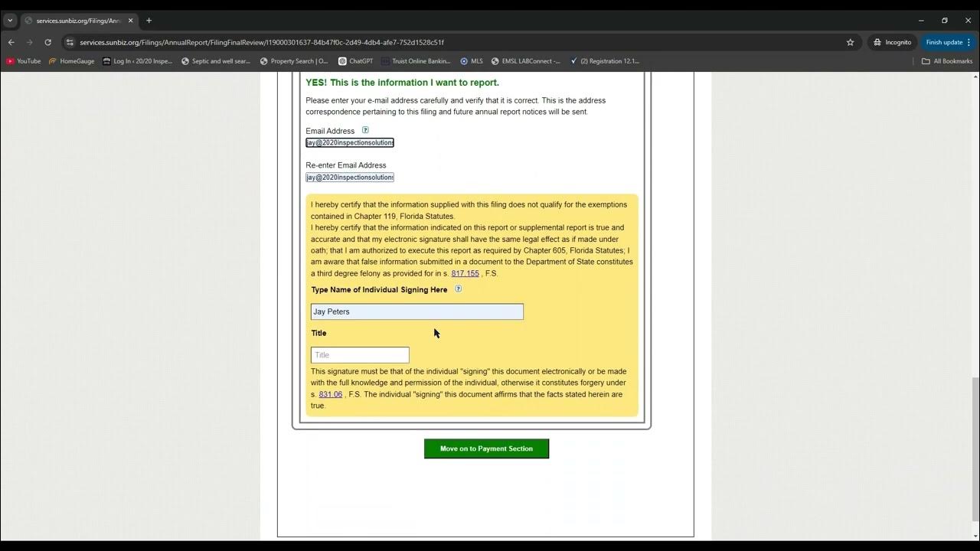
Task: Open EMSL LABConnect bookmark
Action: [x=526, y=61]
